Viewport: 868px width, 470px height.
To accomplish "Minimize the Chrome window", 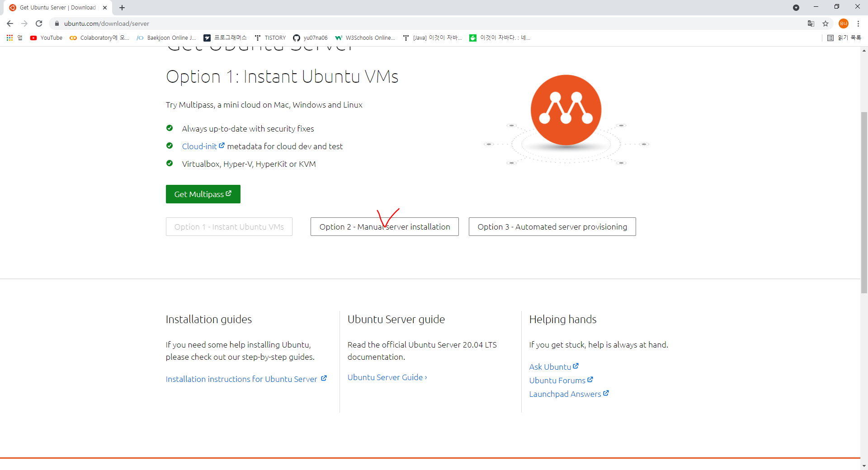I will (816, 7).
